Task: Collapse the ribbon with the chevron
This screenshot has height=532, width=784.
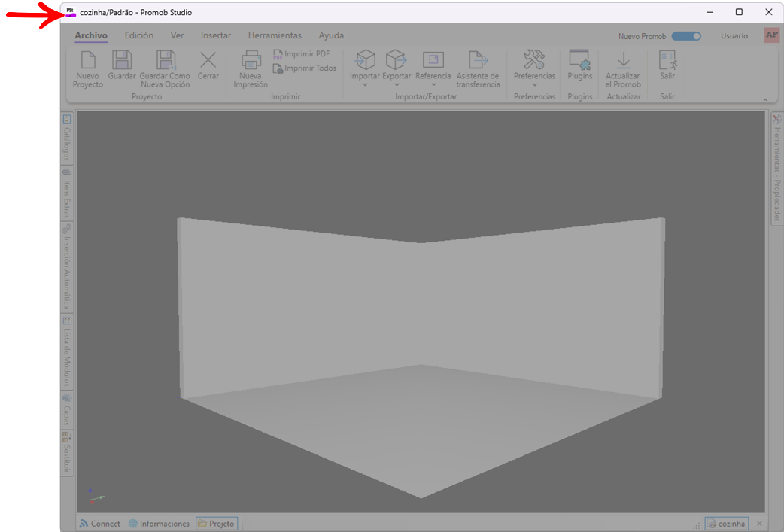Action: [x=765, y=100]
